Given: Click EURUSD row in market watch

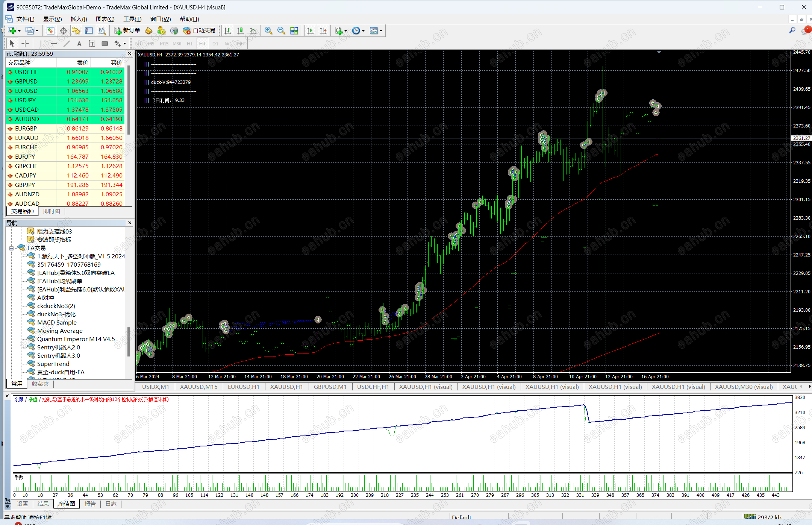Looking at the screenshot, I should [26, 91].
